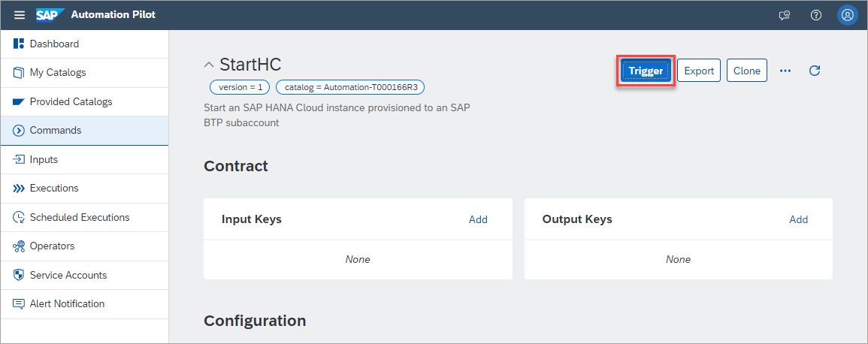Click the Automation Pilot title
The width and height of the screenshot is (868, 344).
(x=113, y=15)
